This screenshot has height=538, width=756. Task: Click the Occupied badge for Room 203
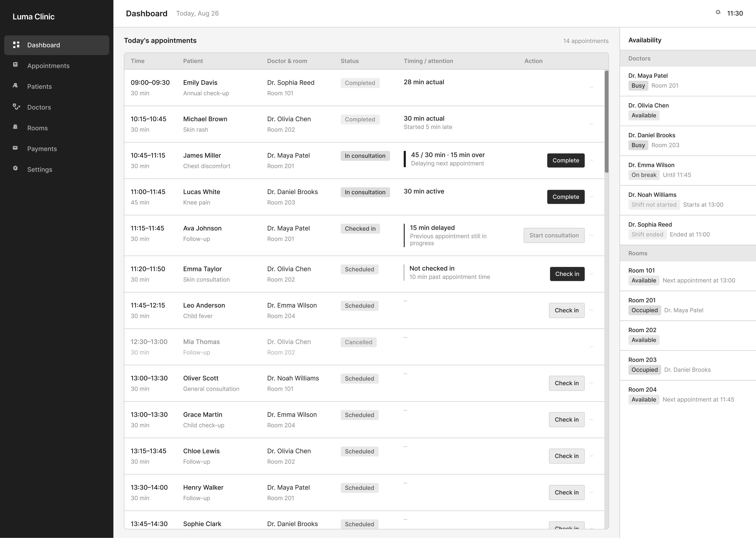pos(644,370)
